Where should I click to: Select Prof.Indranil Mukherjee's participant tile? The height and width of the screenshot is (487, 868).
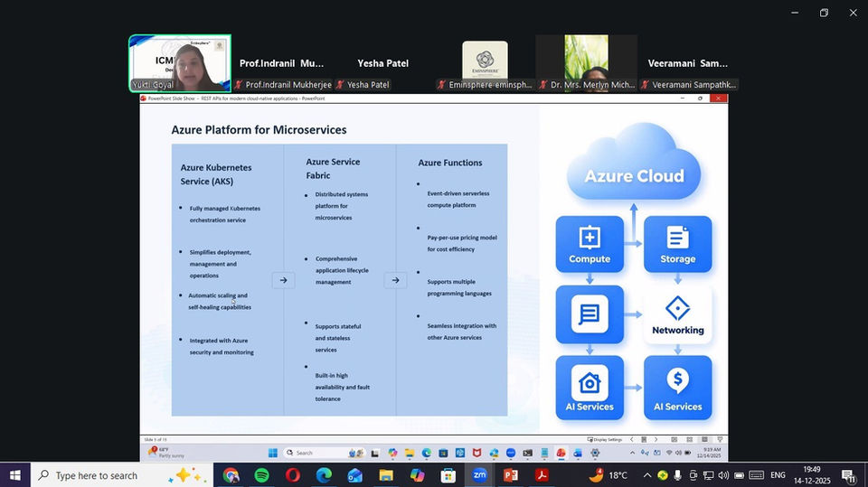[x=282, y=63]
